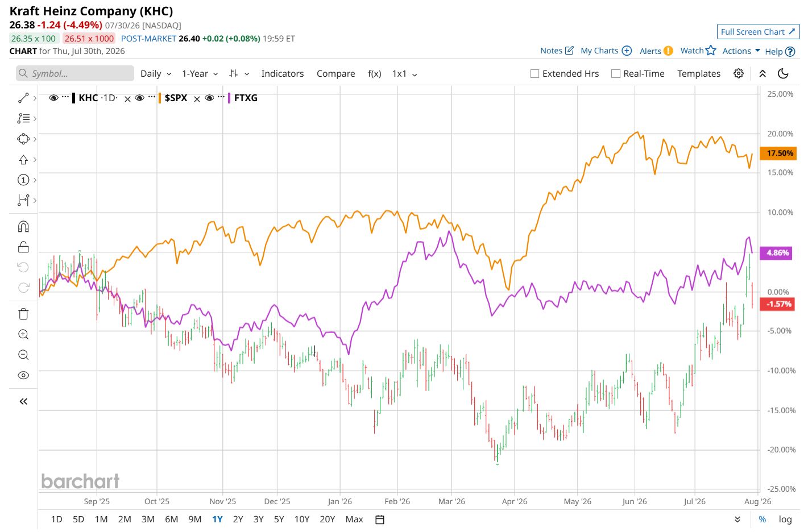
Task: Switch to the 5Y range
Action: pos(279,519)
